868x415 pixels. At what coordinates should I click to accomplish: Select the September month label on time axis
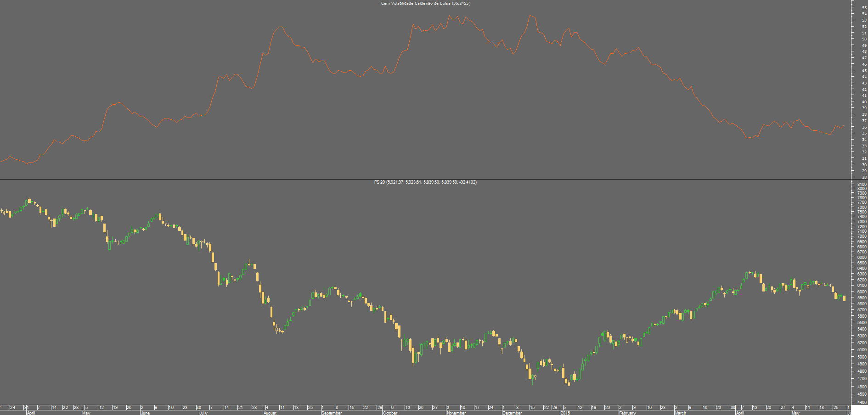tap(332, 413)
